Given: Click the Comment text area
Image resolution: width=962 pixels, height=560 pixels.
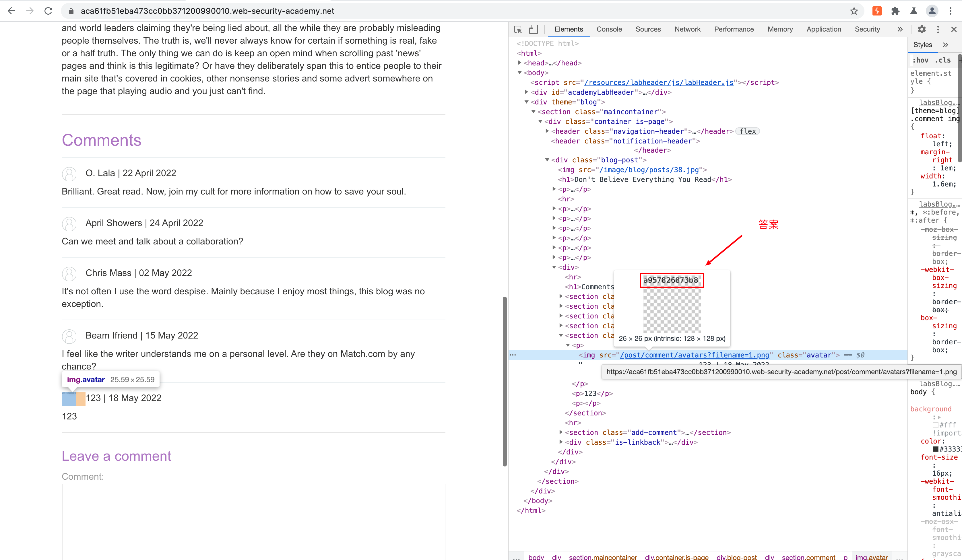Looking at the screenshot, I should pyautogui.click(x=253, y=522).
